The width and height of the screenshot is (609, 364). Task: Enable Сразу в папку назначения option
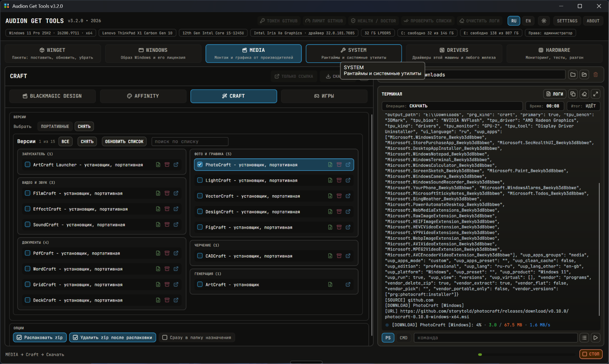pyautogui.click(x=197, y=337)
